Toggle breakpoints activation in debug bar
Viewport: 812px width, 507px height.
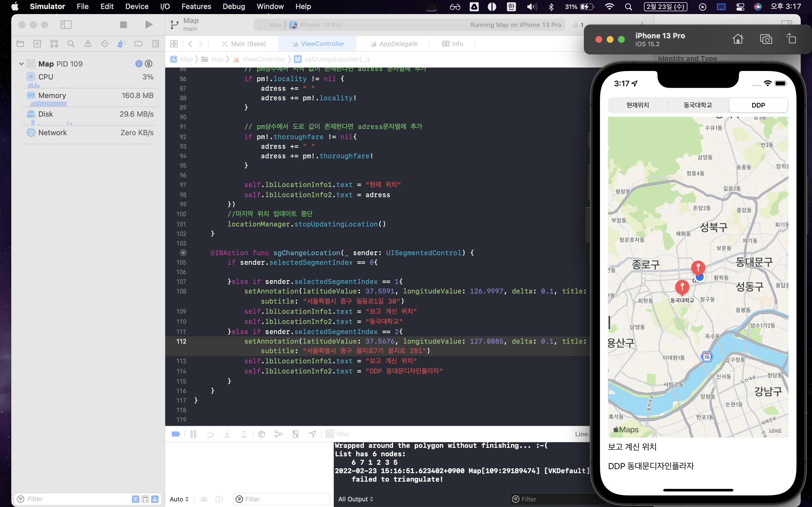[x=176, y=434]
